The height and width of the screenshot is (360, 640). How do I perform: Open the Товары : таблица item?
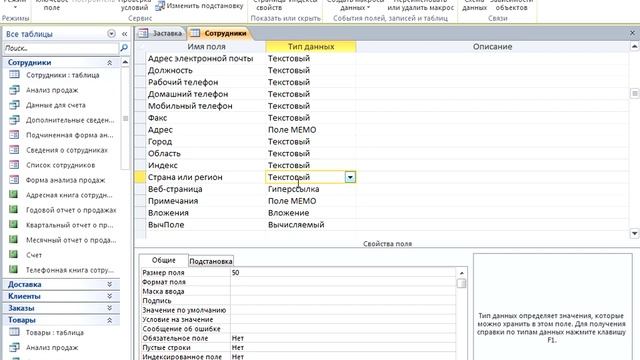(55, 333)
